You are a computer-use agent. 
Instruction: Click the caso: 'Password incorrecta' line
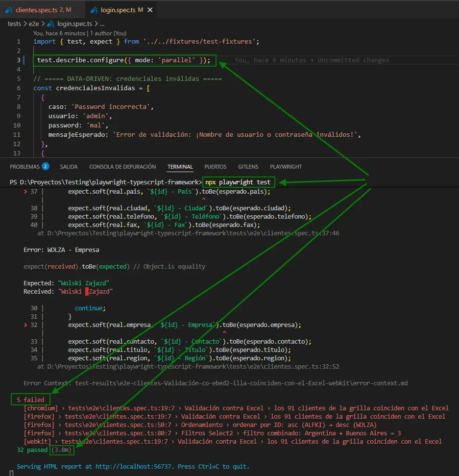[101, 106]
